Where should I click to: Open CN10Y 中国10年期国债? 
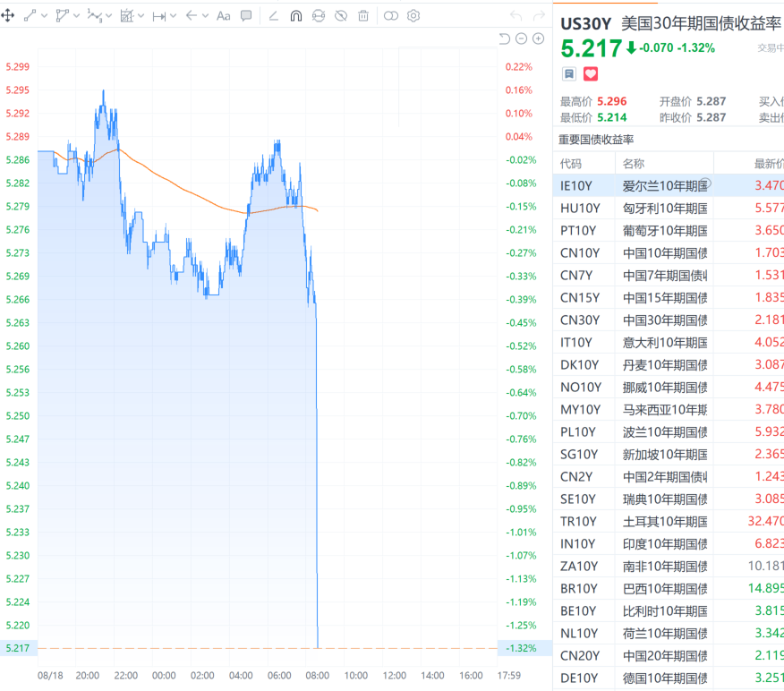pos(669,253)
